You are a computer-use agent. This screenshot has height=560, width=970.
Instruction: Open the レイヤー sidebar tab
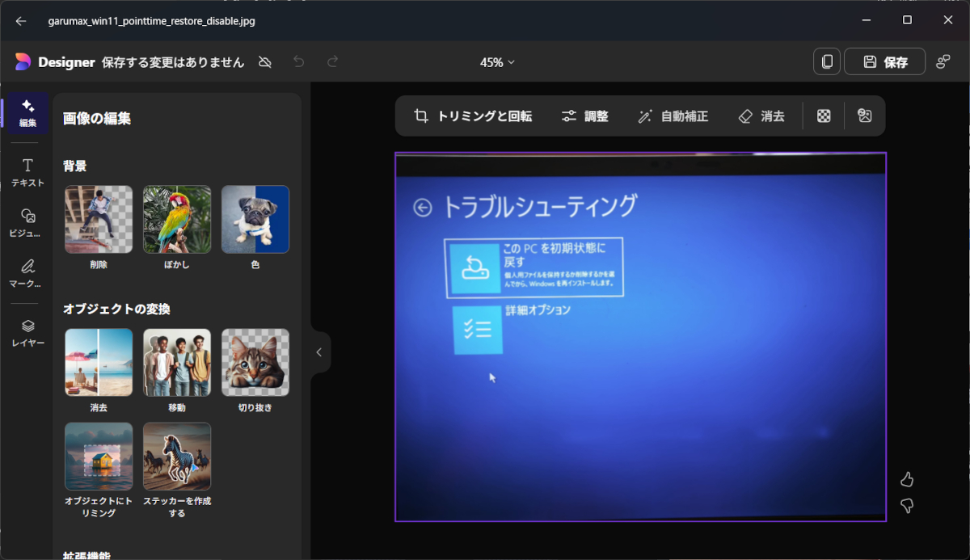click(x=27, y=332)
